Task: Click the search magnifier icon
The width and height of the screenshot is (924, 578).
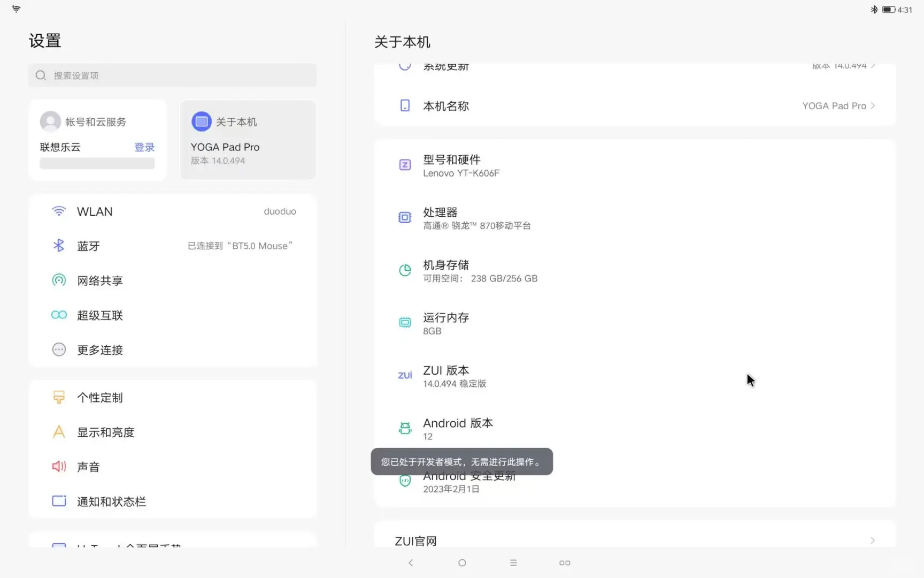Action: click(41, 75)
